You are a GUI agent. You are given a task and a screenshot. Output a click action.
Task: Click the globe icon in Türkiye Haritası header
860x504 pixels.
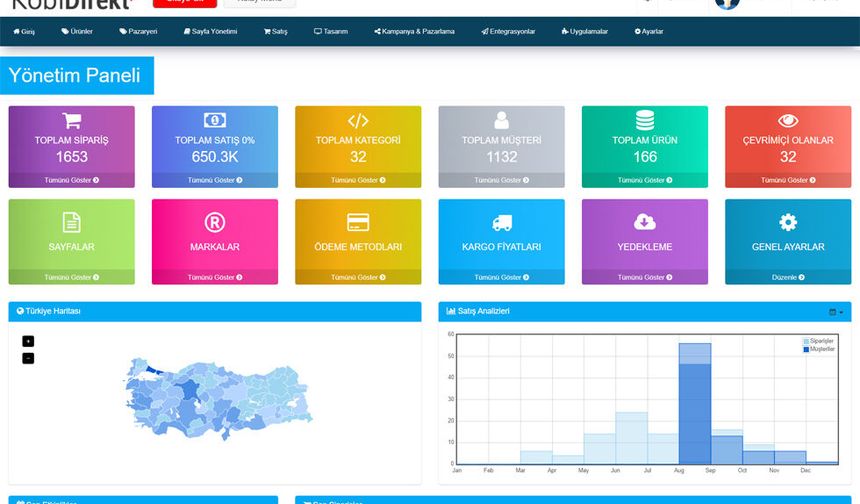(20, 311)
